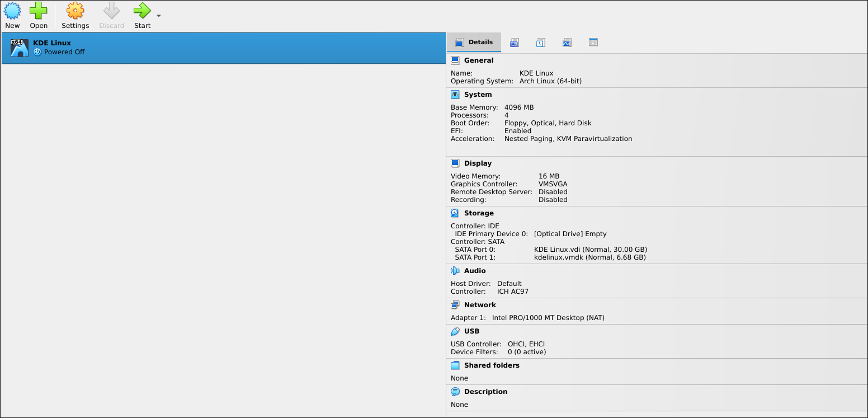Image resolution: width=868 pixels, height=418 pixels.
Task: Expand the Start button dropdown arrow
Action: tap(159, 16)
